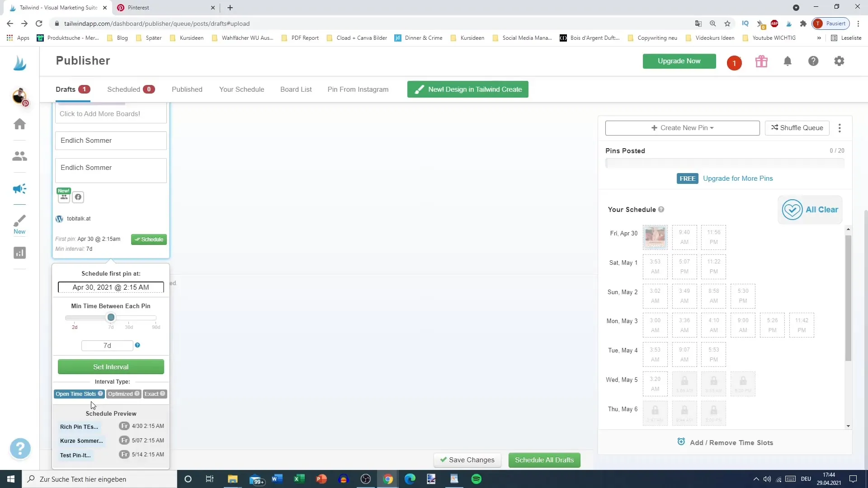Viewport: 868px width, 488px height.
Task: Switch to Board List tab
Action: click(x=296, y=89)
